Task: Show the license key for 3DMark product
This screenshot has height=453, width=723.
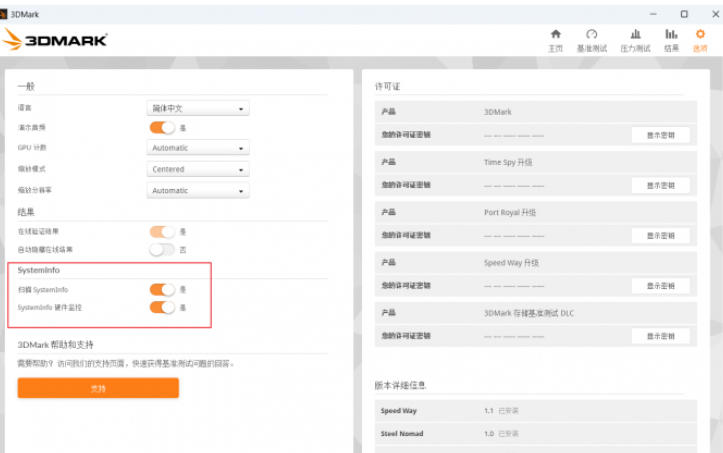Action: [x=660, y=135]
